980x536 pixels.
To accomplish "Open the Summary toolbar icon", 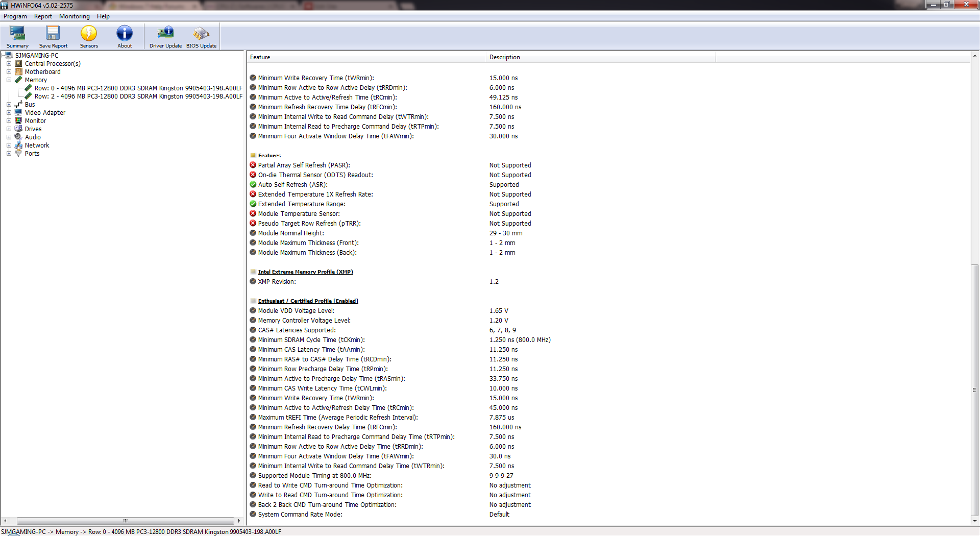I will pyautogui.click(x=17, y=36).
